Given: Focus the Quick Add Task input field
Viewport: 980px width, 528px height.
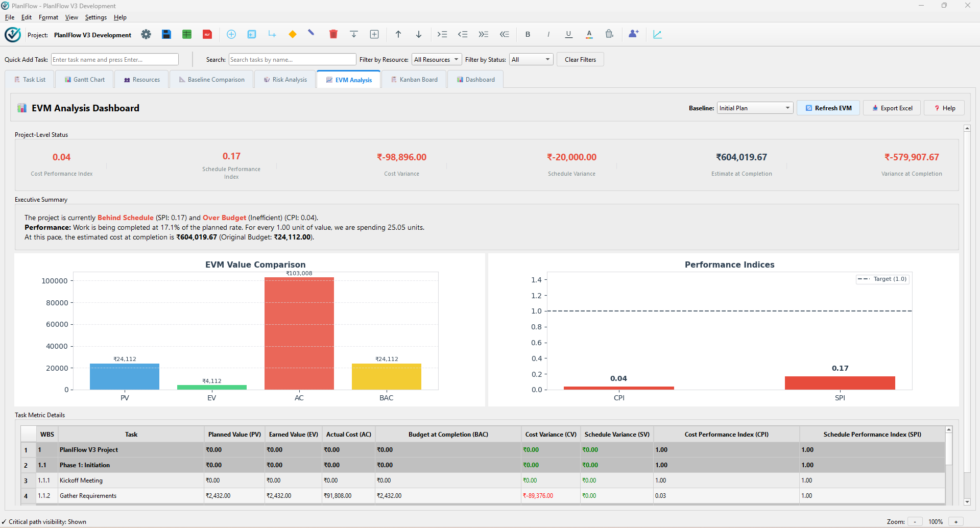Looking at the screenshot, I should (115, 60).
